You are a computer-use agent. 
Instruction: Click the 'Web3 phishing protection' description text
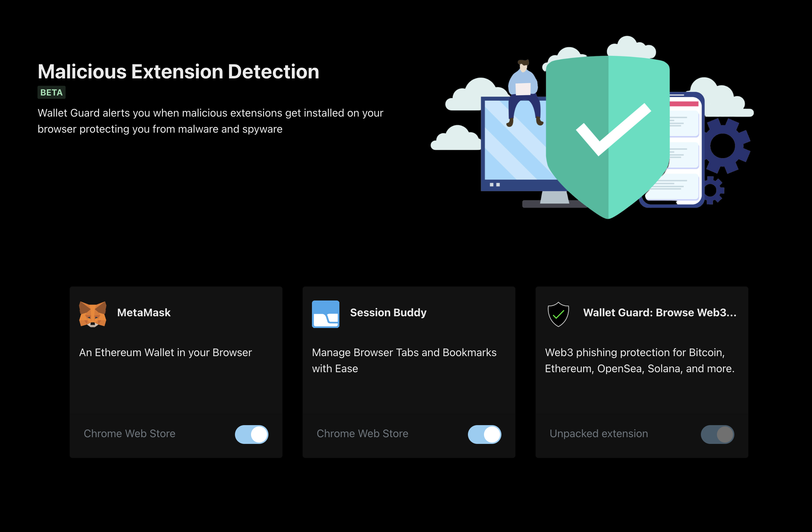[640, 360]
